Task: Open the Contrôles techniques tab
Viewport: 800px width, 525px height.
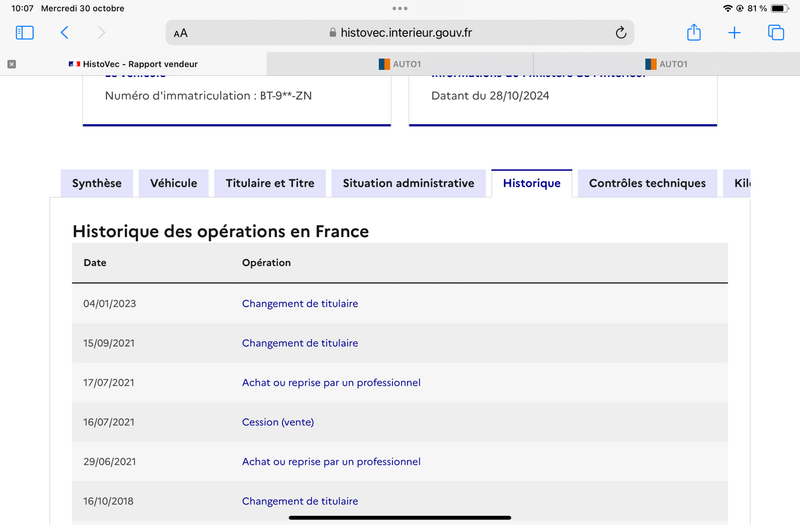Action: 647,183
